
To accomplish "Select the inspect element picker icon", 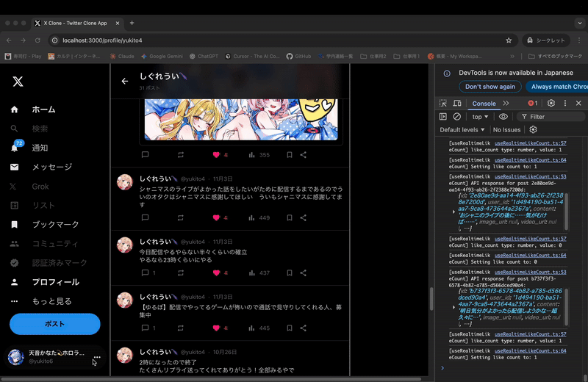I will point(443,104).
